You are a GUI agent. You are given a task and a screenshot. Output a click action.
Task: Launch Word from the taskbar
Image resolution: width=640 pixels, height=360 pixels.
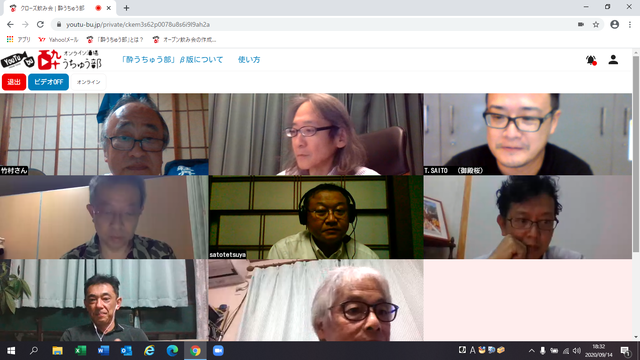(103, 351)
